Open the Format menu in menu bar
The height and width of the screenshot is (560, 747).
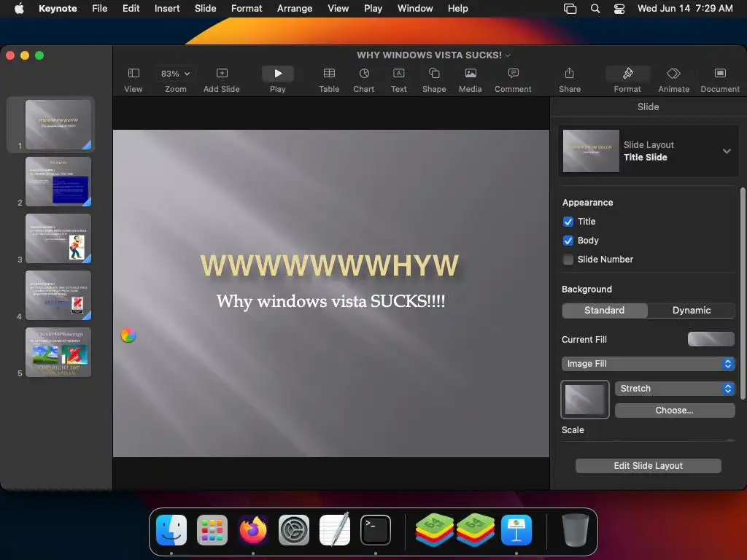click(x=247, y=8)
